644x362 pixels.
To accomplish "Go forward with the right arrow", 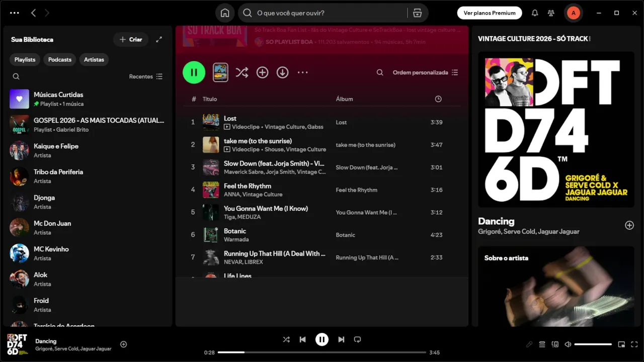I will pos(47,13).
